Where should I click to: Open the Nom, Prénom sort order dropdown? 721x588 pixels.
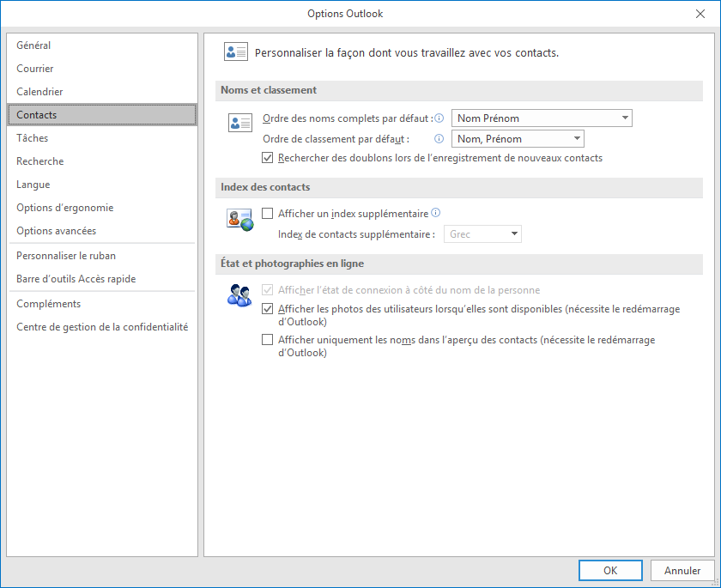pos(518,139)
